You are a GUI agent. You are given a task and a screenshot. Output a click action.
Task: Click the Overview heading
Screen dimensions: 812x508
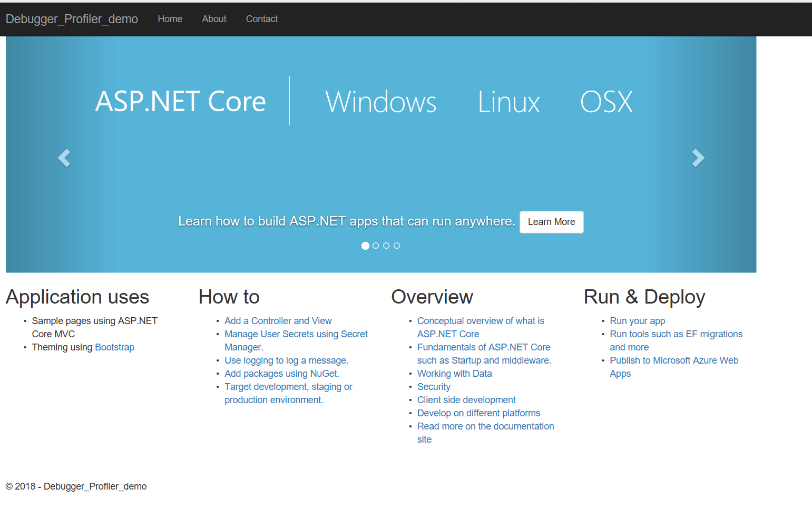pyautogui.click(x=432, y=297)
